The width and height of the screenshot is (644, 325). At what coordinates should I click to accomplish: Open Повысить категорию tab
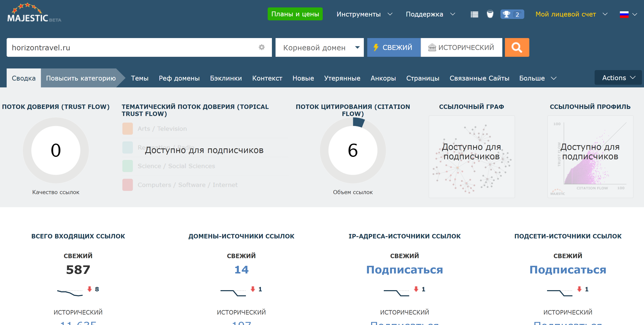click(81, 78)
